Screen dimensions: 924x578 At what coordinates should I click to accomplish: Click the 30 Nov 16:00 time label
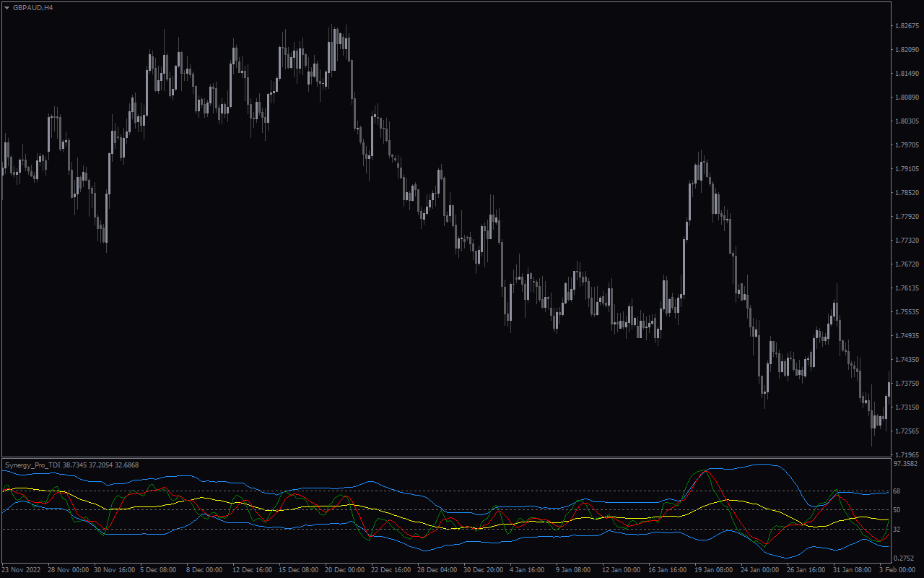point(115,570)
